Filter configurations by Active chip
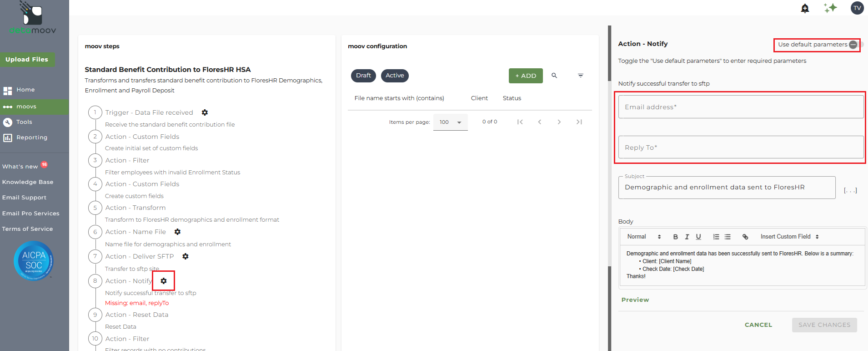 [395, 76]
